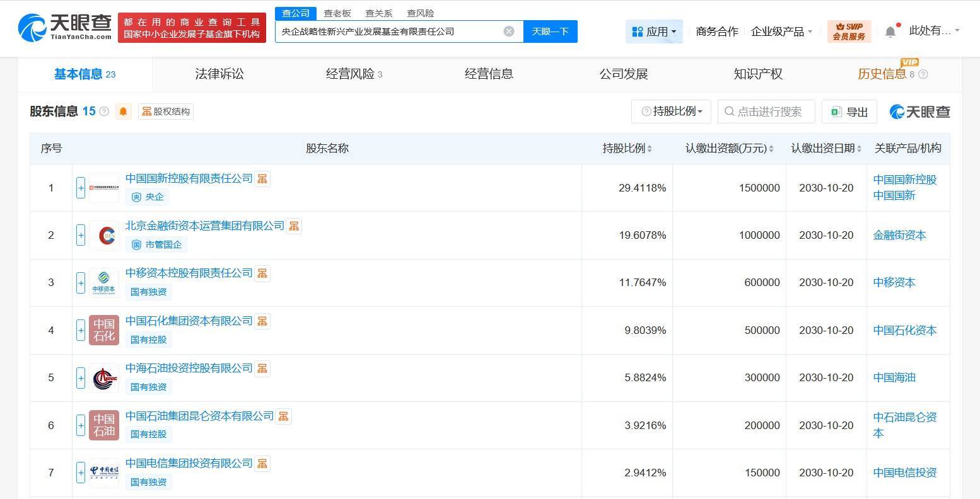Expand the 中移资本控股有限责任公司 row plus button

click(81, 283)
